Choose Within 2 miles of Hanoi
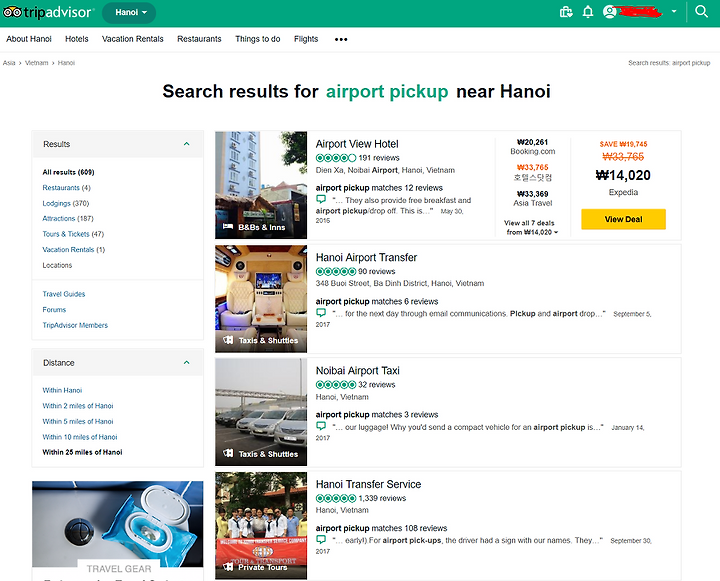This screenshot has width=720, height=581. pos(78,406)
